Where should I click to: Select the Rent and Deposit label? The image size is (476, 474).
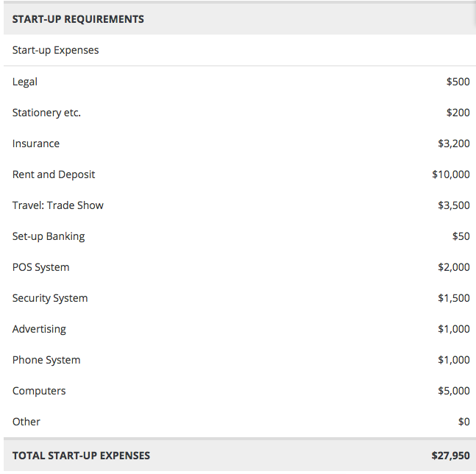point(54,174)
